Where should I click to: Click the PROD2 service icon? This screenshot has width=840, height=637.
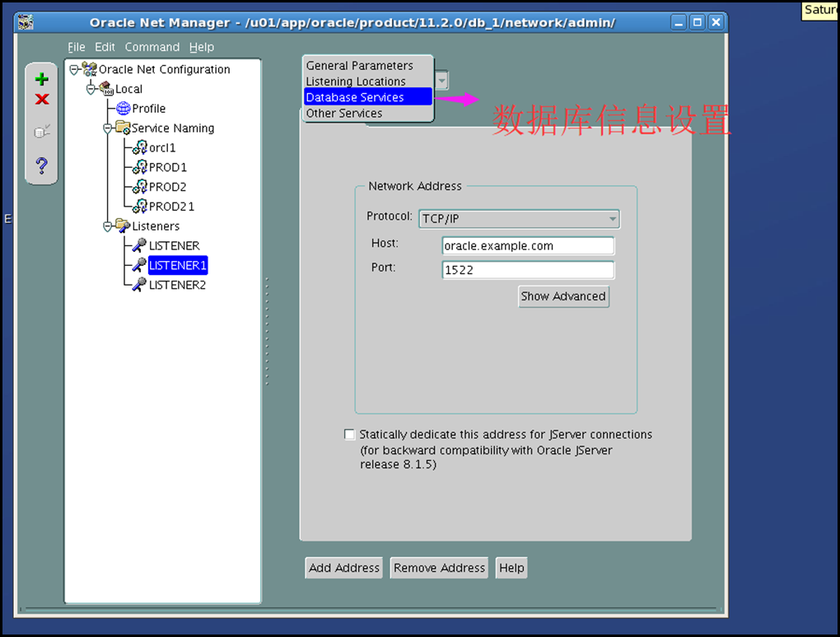[x=140, y=186]
